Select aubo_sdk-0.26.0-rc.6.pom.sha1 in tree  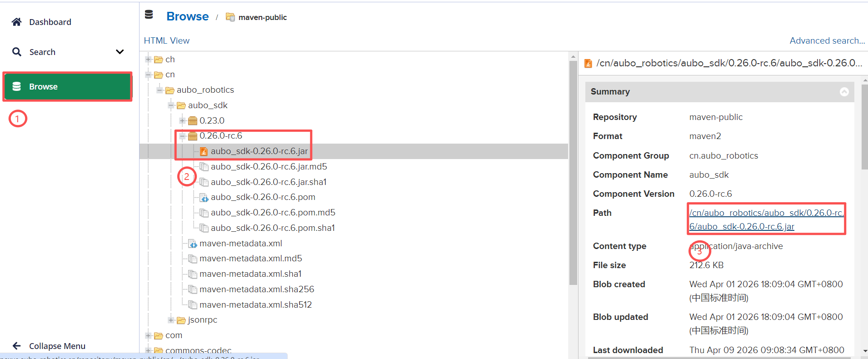273,228
